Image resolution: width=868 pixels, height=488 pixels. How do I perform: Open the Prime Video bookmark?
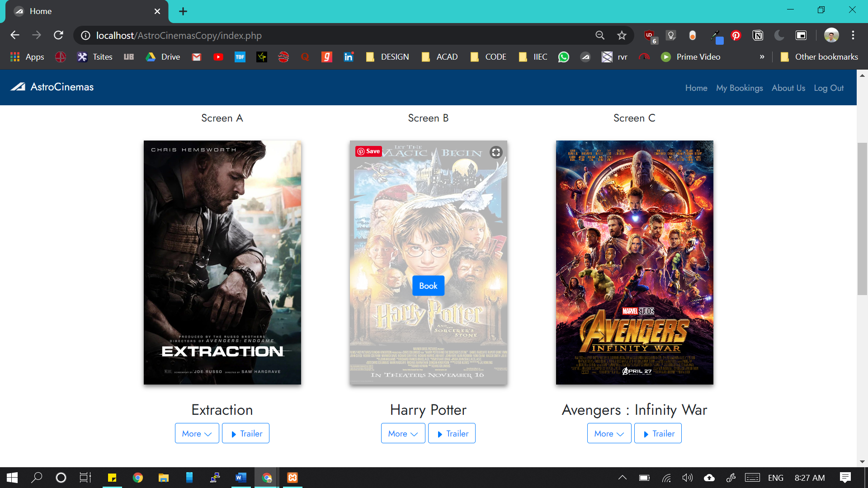click(691, 57)
